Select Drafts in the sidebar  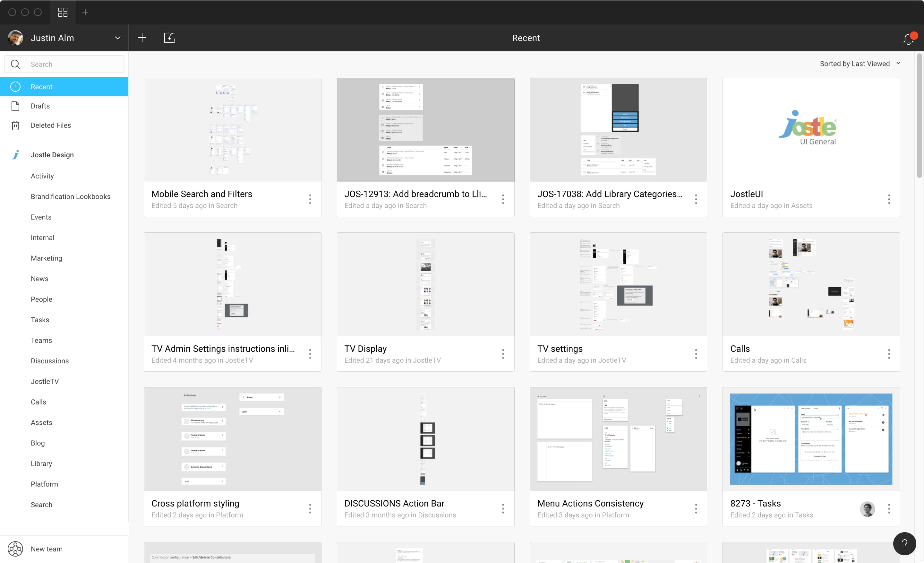pos(40,106)
